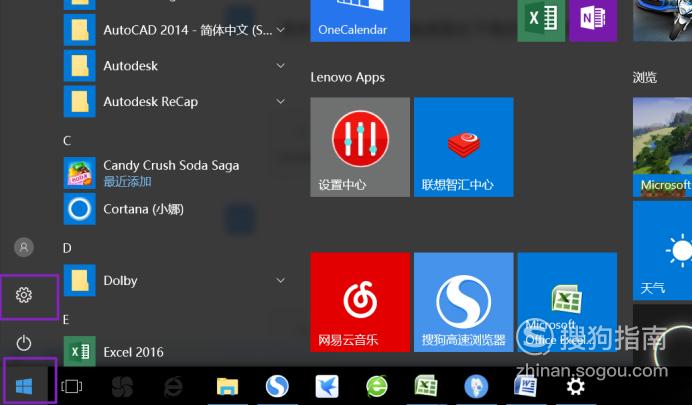Open the Word icon on the taskbar

[x=525, y=386]
